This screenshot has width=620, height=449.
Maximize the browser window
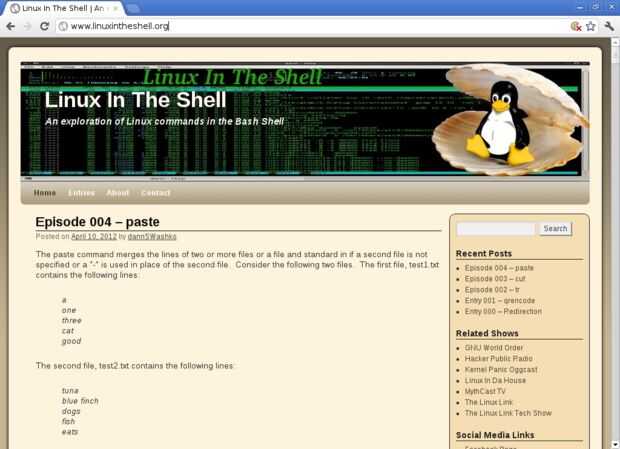[596, 7]
